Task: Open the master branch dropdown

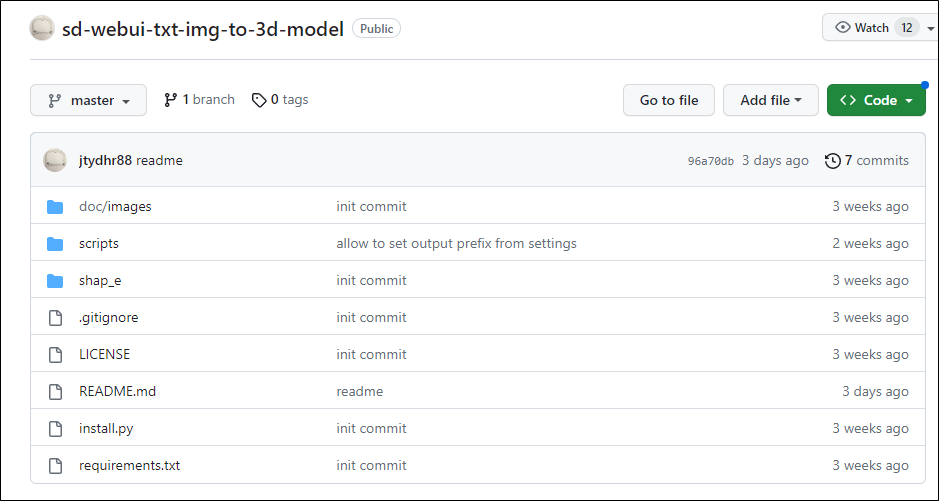Action: tap(88, 100)
